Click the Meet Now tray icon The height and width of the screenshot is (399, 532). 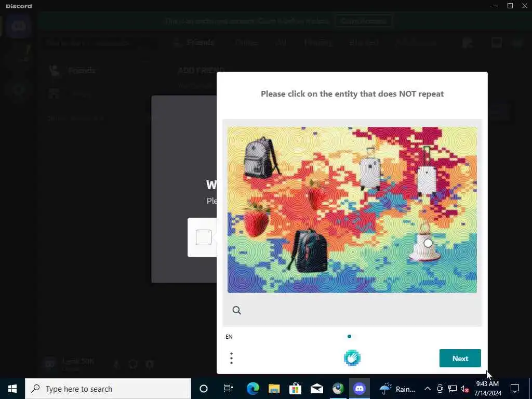coord(440,389)
